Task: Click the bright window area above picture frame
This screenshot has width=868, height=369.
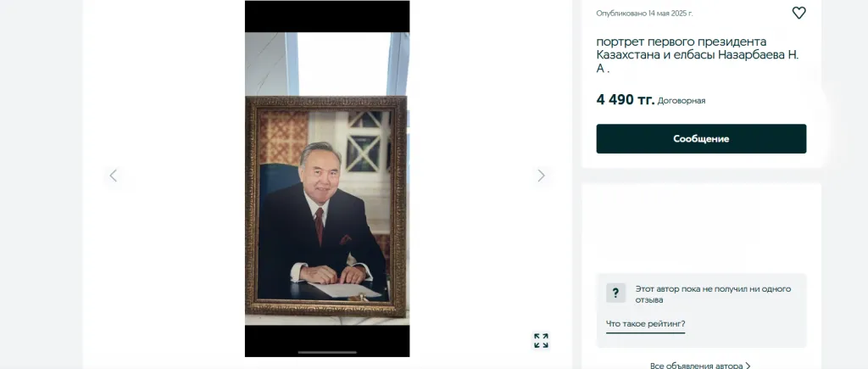Action: [x=342, y=64]
